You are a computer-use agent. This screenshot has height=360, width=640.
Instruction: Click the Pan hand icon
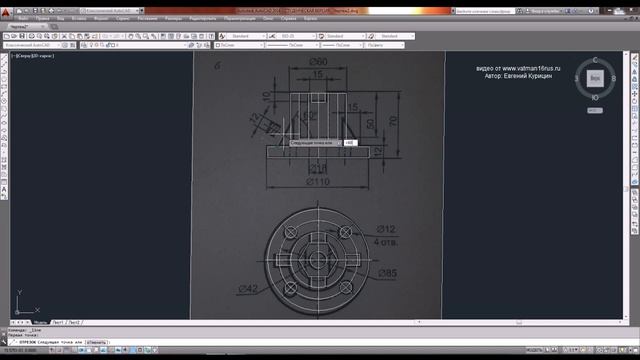pyautogui.click(x=131, y=36)
